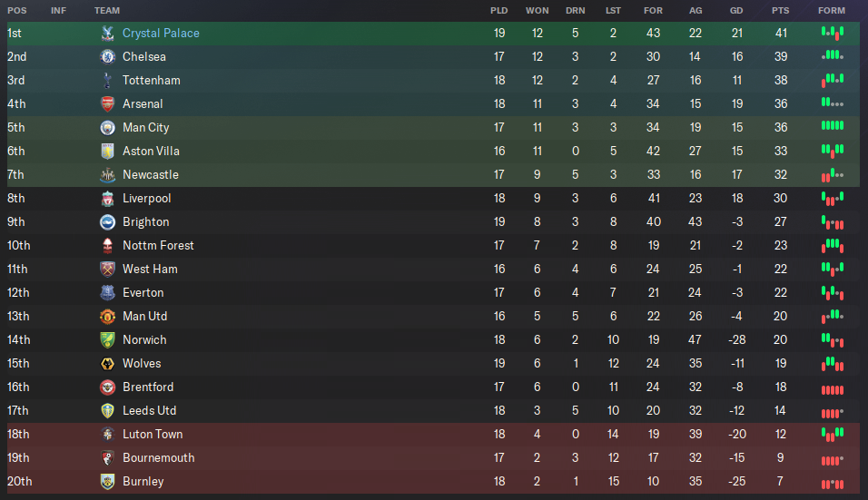Sort table by PTS column header

[x=781, y=11]
